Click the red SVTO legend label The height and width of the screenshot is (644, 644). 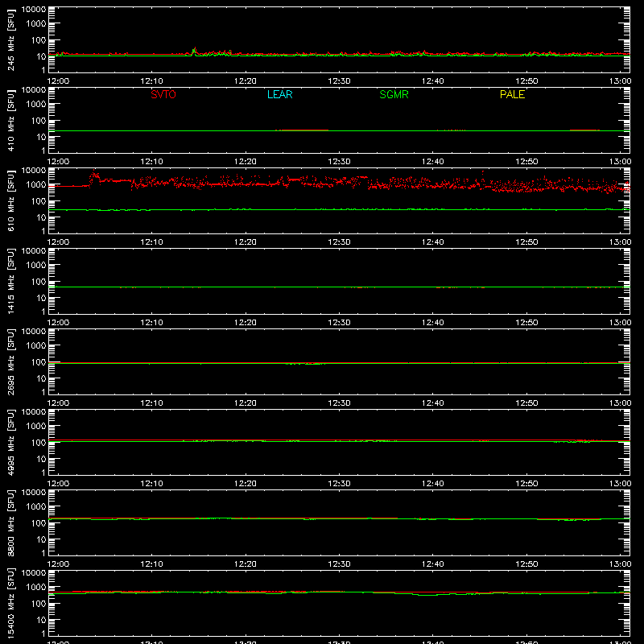point(163,94)
